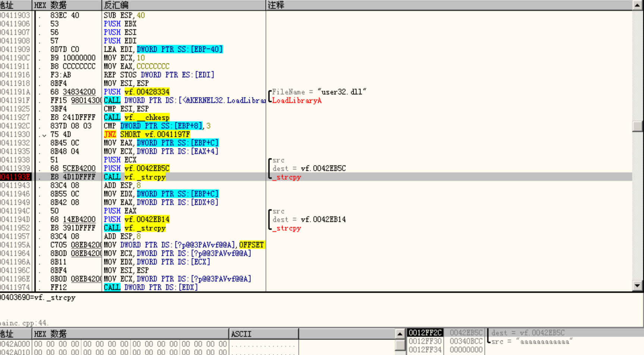The height and width of the screenshot is (355, 644).
Task: Click the scroll-down arrow of the disassembly pane
Action: coord(638,286)
